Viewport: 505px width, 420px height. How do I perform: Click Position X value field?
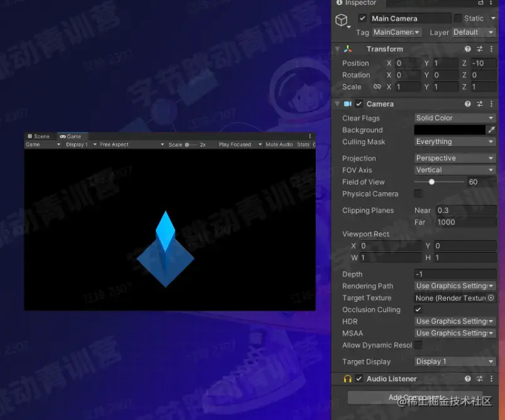(408, 63)
